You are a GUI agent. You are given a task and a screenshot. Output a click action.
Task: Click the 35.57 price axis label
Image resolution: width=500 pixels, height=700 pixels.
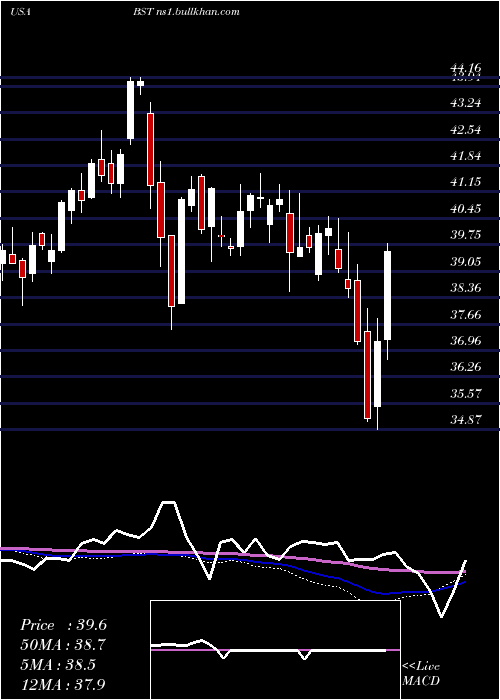[x=466, y=394]
